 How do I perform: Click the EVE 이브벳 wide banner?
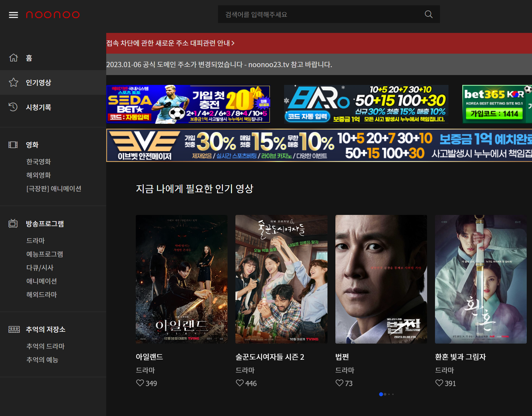pos(319,145)
